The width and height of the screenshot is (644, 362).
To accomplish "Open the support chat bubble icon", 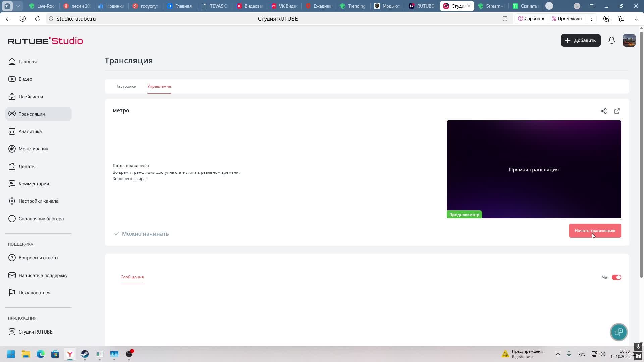I will tap(619, 332).
